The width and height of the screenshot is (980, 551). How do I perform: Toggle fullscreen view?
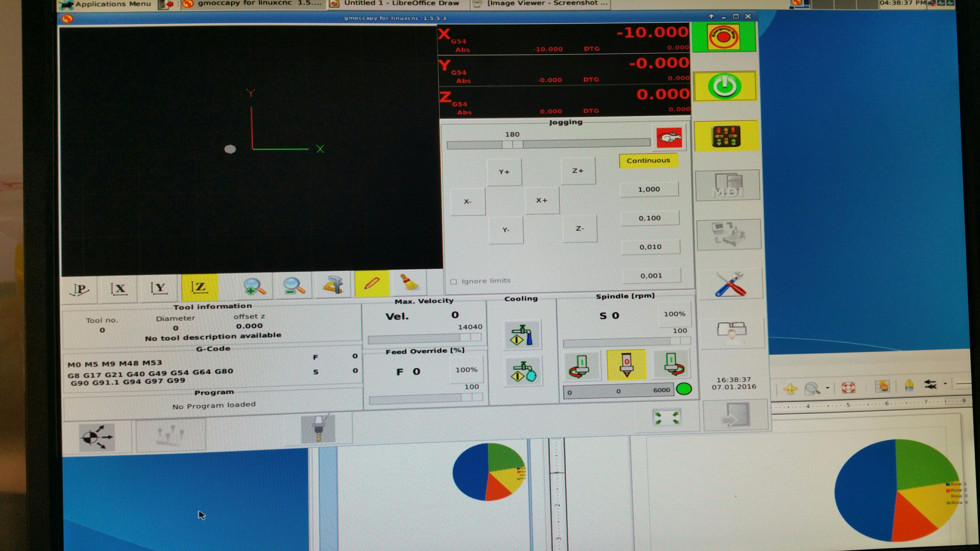coord(666,417)
